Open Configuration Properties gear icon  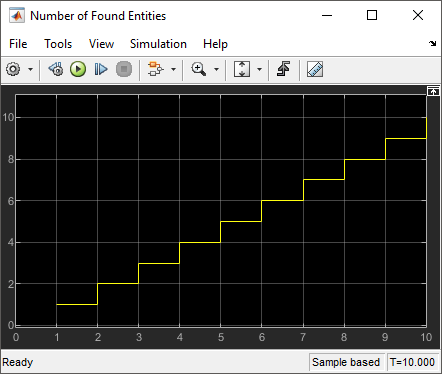[x=13, y=69]
